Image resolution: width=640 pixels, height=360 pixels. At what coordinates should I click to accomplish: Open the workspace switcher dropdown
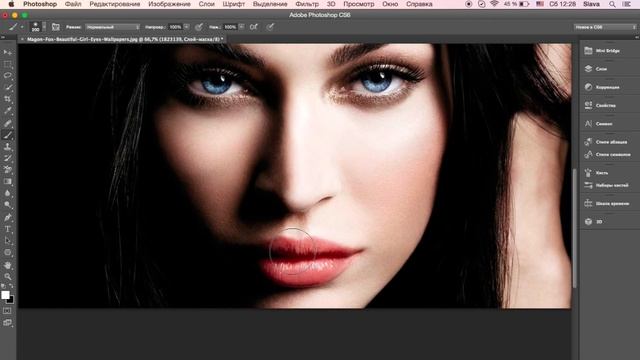click(604, 27)
